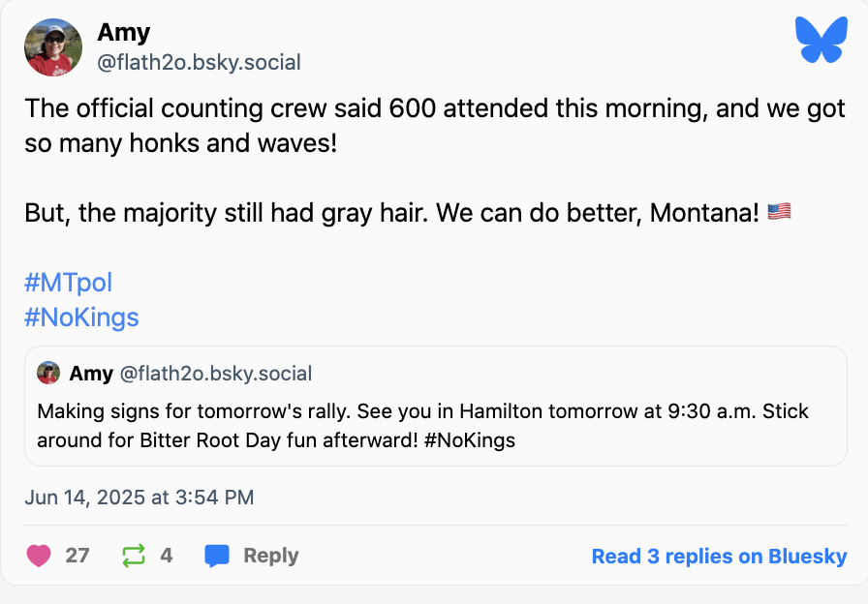Click the American flag emoji in post

pyautogui.click(x=779, y=211)
